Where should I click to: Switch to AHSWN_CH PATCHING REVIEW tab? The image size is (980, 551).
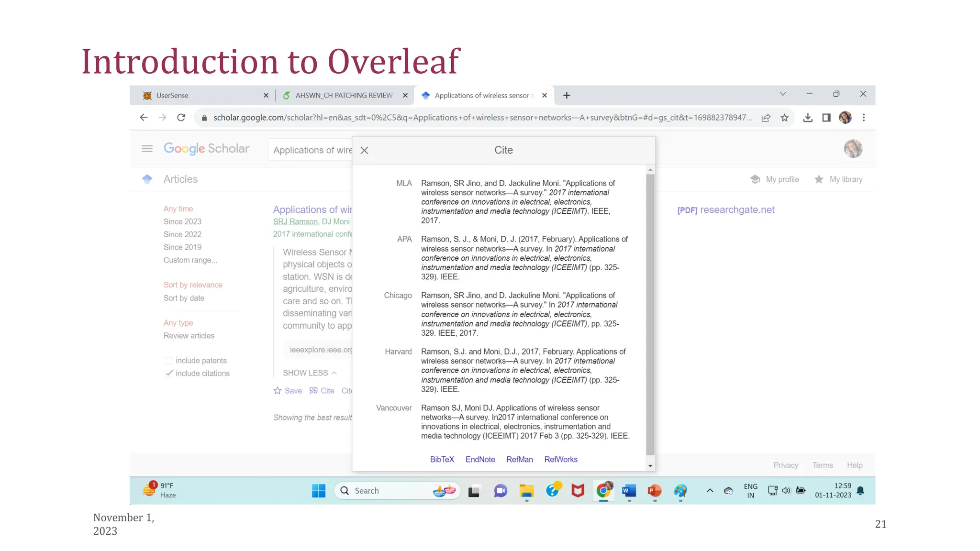[345, 95]
